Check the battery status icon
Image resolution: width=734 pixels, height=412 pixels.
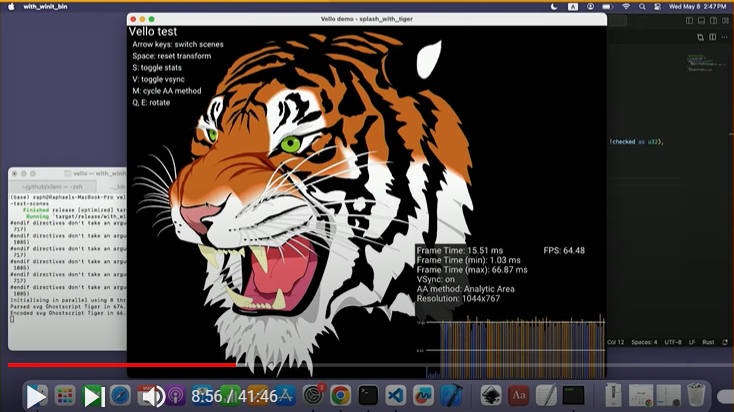[x=607, y=7]
